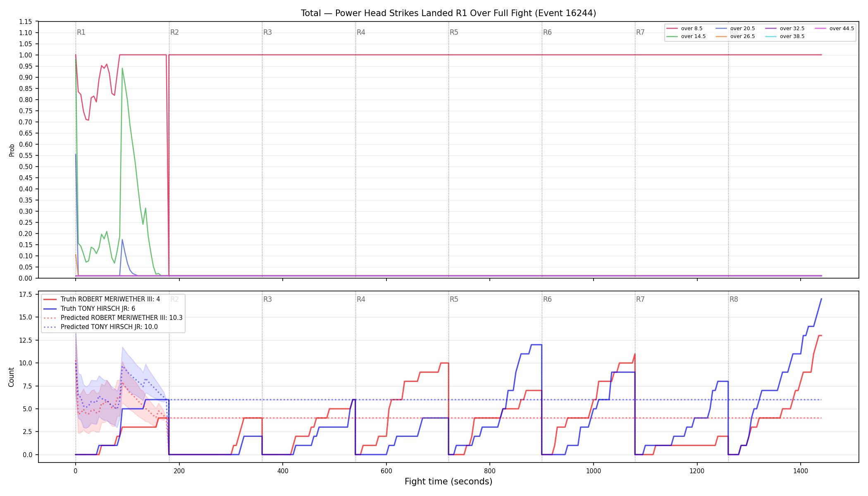The height and width of the screenshot is (496, 868).
Task: Select the 'over 44.5' legend label
Action: (x=842, y=29)
